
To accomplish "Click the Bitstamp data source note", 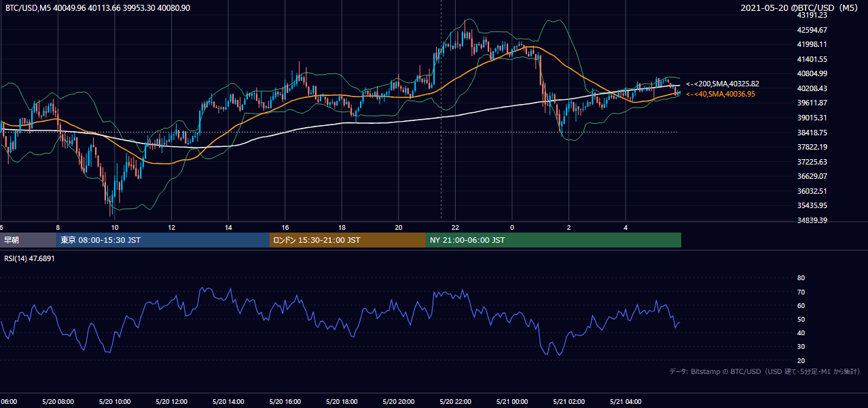I will 765,372.
